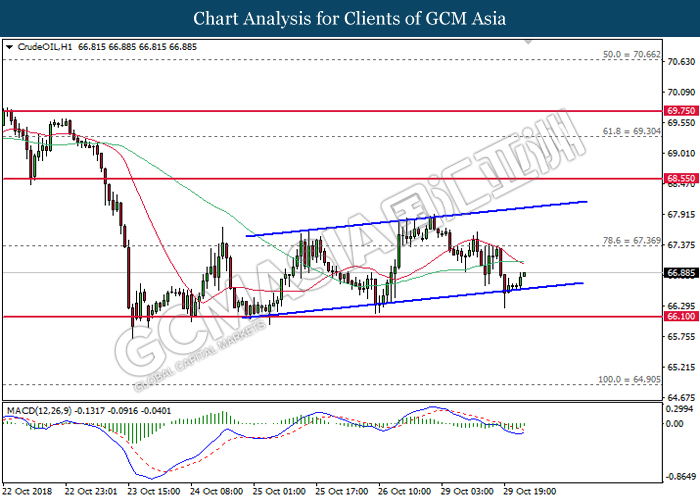700x500 pixels.
Task: Click the chart title GCM Asia banner
Action: (350, 18)
